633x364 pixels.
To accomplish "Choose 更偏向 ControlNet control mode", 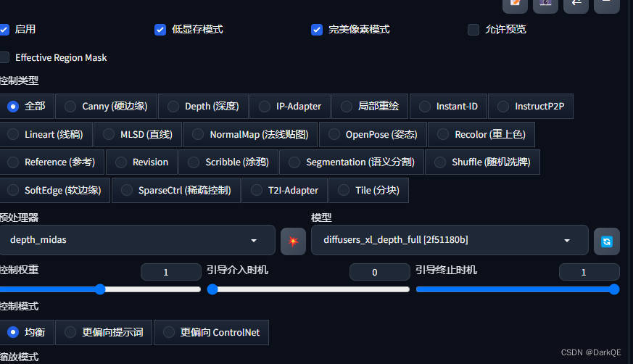I will click(212, 332).
